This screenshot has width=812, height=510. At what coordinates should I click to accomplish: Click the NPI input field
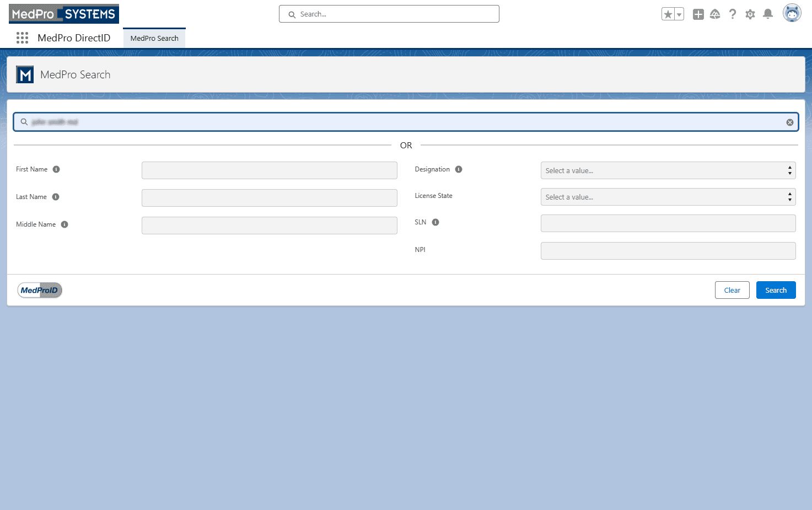(x=668, y=251)
